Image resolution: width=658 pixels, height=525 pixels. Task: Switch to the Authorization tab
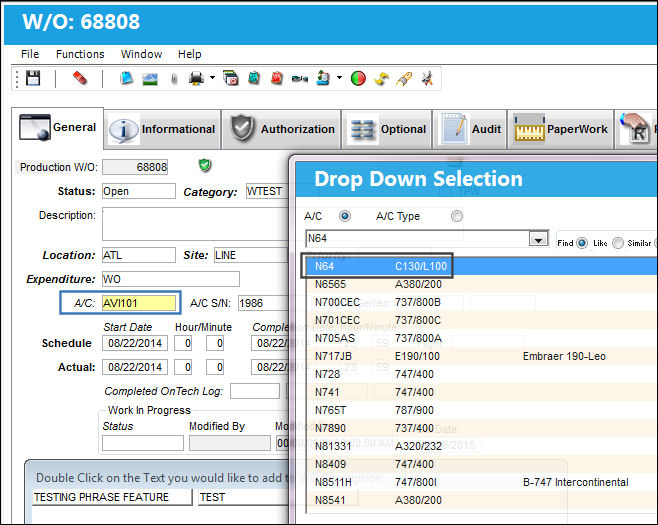pos(281,129)
